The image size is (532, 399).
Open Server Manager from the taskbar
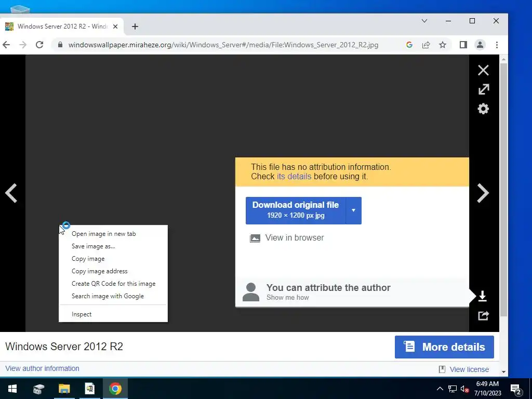point(38,389)
